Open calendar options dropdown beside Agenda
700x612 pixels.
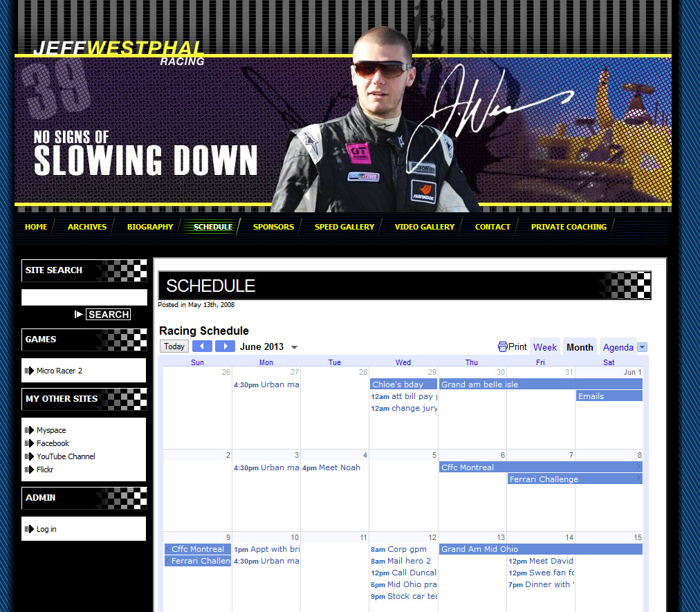pos(642,347)
